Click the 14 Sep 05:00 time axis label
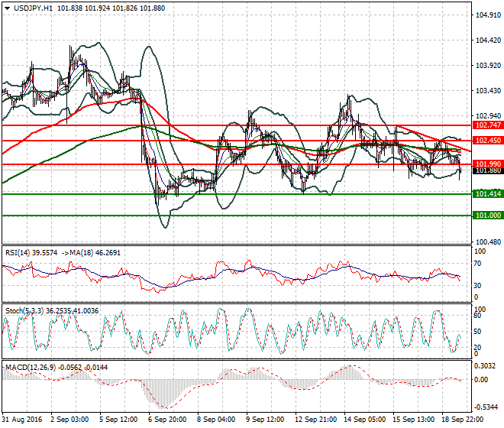Image resolution: width=504 pixels, height=428 pixels. click(364, 420)
